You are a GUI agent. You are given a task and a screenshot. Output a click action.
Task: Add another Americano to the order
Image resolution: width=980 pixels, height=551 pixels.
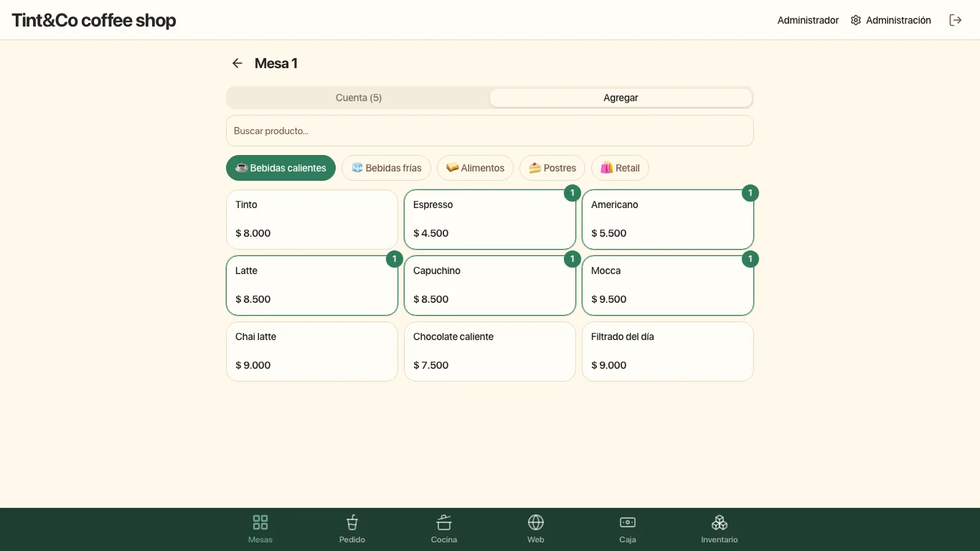pyautogui.click(x=668, y=220)
